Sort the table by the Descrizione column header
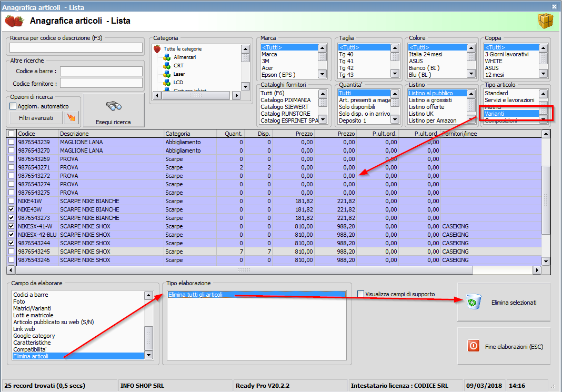 pyautogui.click(x=111, y=134)
